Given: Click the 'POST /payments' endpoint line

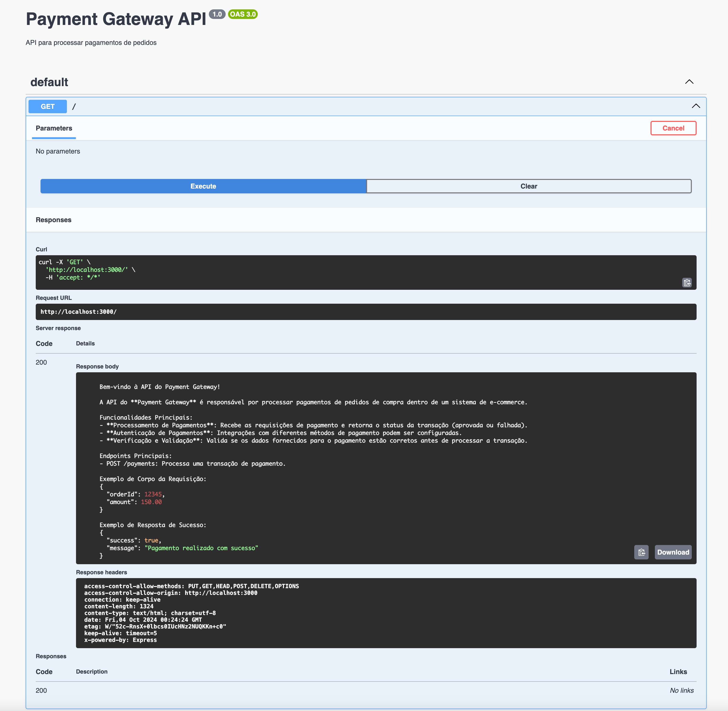Looking at the screenshot, I should coord(192,463).
